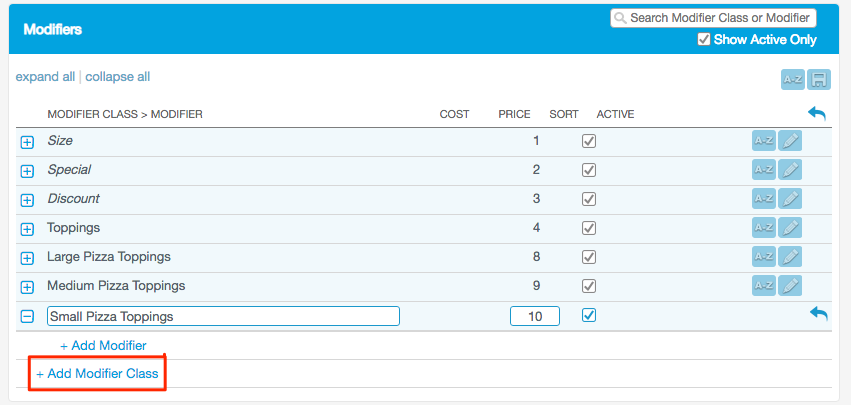Viewport: 851px width, 405px height.
Task: Edit the Discount class with pencil icon
Action: click(790, 200)
